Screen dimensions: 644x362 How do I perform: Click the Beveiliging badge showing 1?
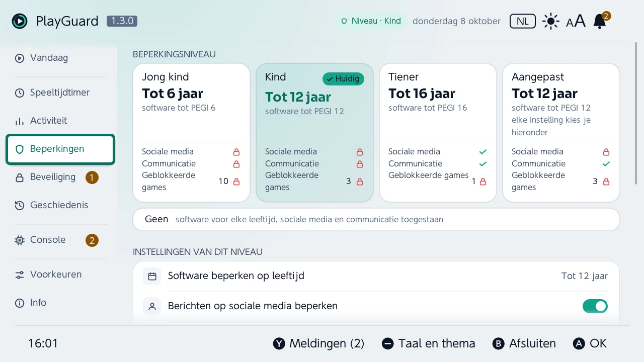pyautogui.click(x=92, y=177)
